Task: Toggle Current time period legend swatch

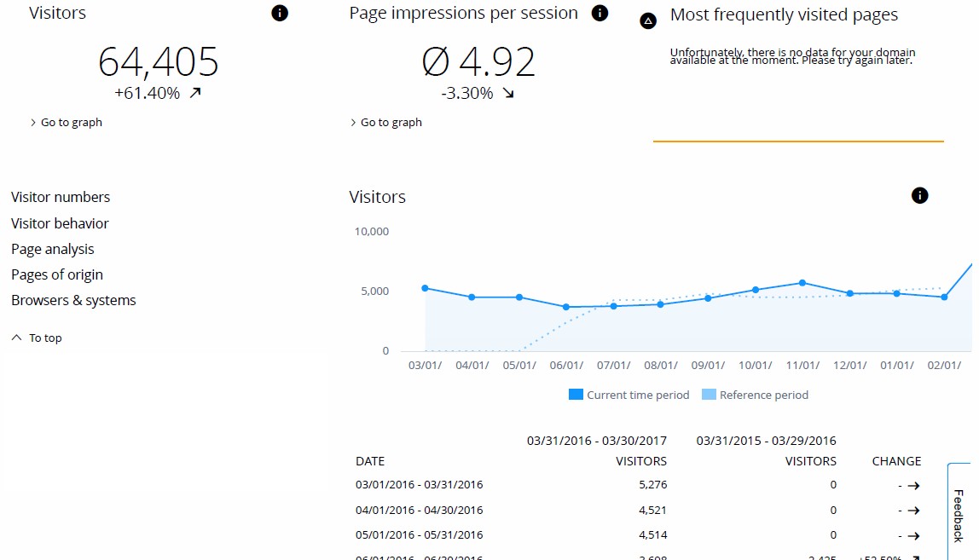Action: point(576,395)
